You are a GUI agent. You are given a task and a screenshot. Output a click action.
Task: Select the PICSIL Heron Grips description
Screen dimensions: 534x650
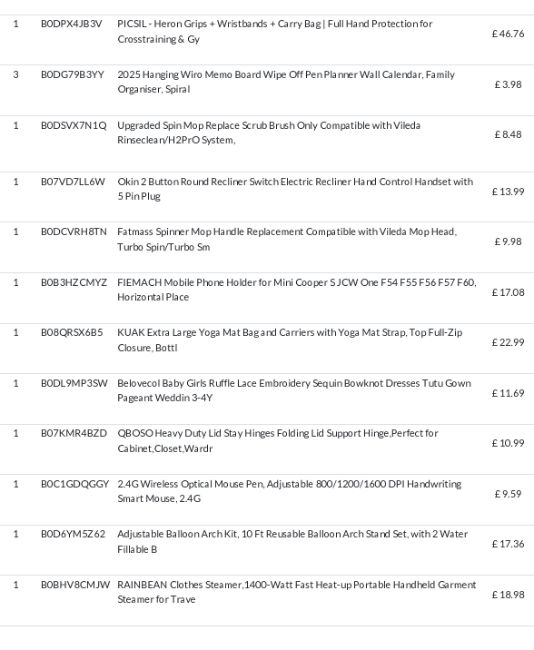pos(274,31)
